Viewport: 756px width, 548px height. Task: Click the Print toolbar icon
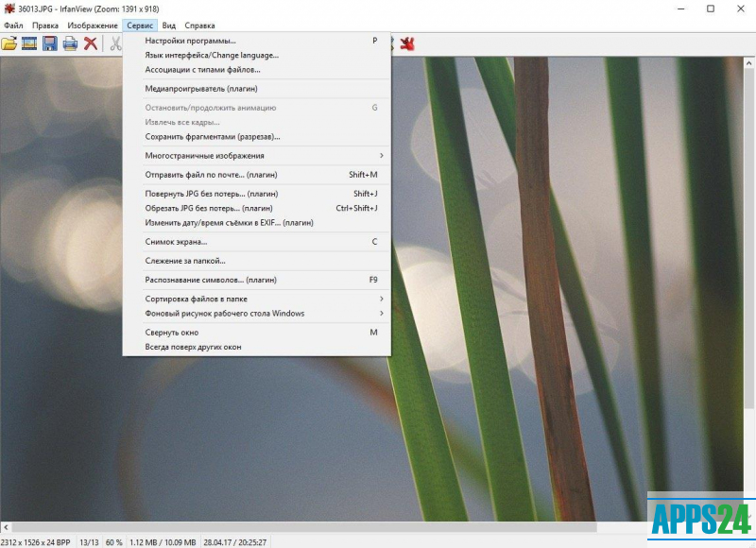tap(70, 43)
